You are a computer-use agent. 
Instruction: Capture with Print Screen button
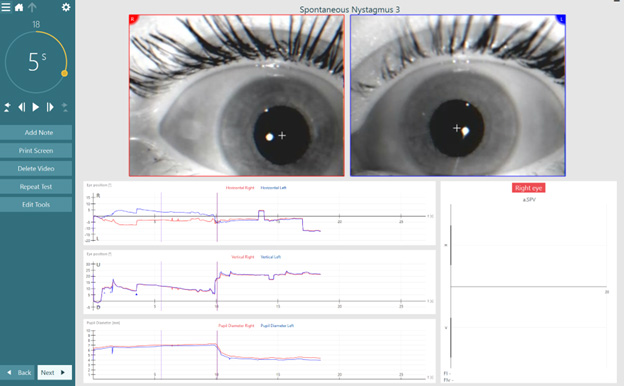[36, 150]
